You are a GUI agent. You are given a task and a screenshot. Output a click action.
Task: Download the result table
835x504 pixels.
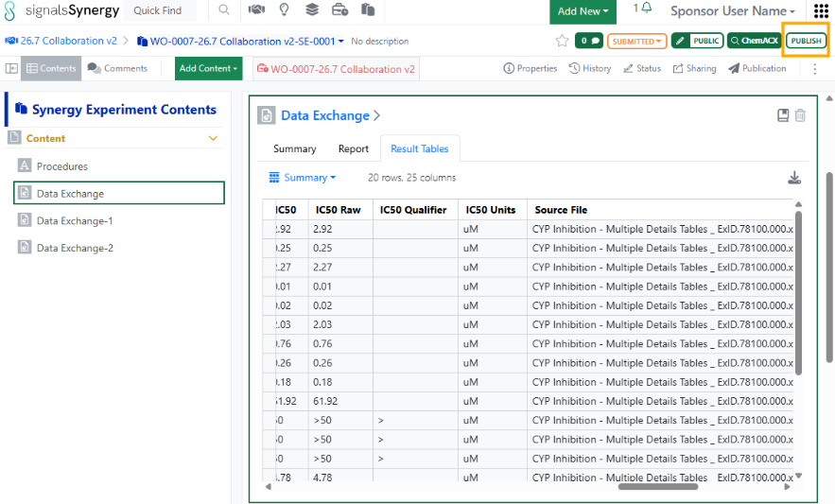(x=794, y=178)
